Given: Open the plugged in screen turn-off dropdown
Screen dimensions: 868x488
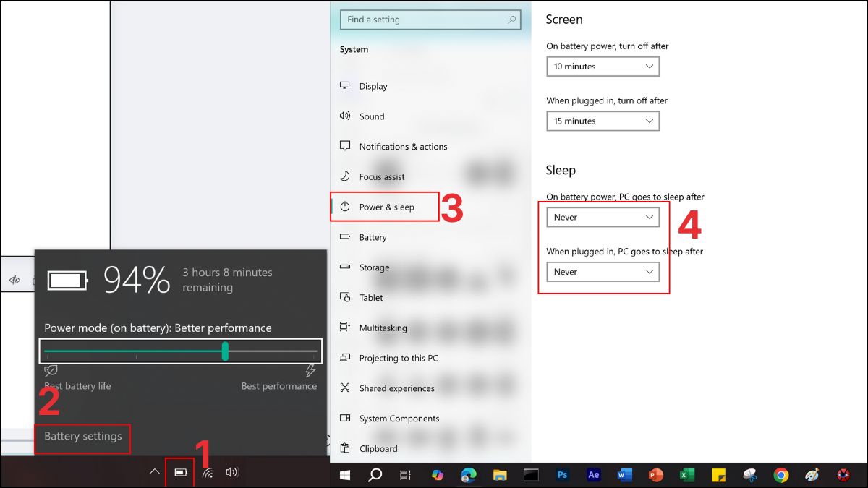Looking at the screenshot, I should click(x=603, y=121).
